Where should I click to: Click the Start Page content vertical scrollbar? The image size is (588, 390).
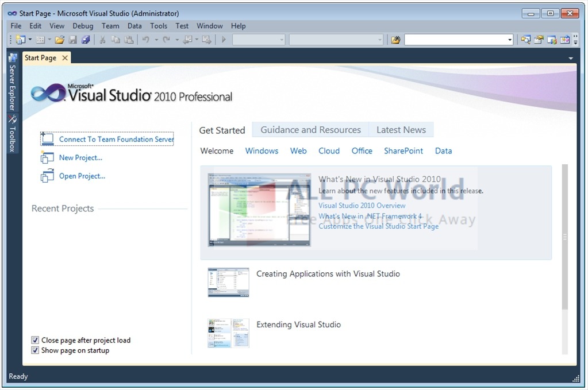[x=565, y=237]
